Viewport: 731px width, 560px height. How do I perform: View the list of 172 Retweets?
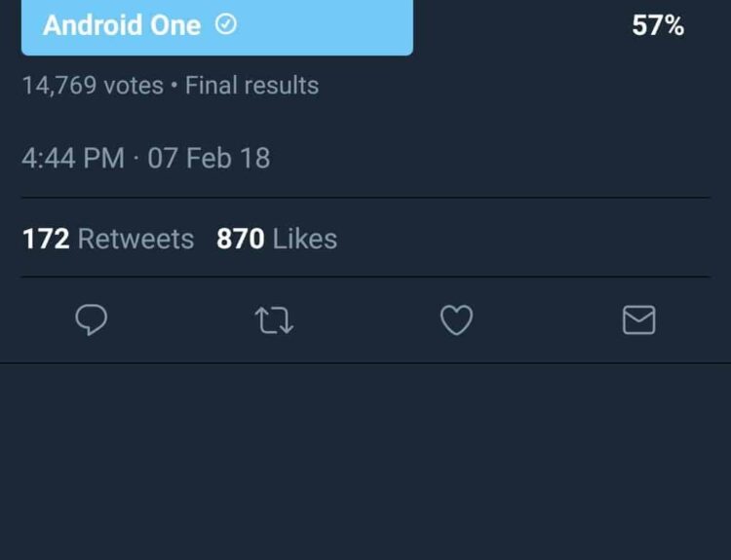pyautogui.click(x=108, y=239)
